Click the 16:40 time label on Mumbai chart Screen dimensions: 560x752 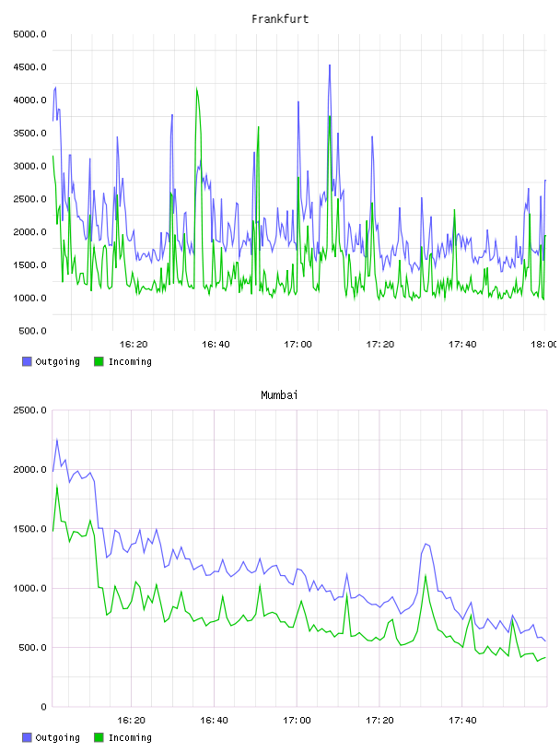(214, 721)
